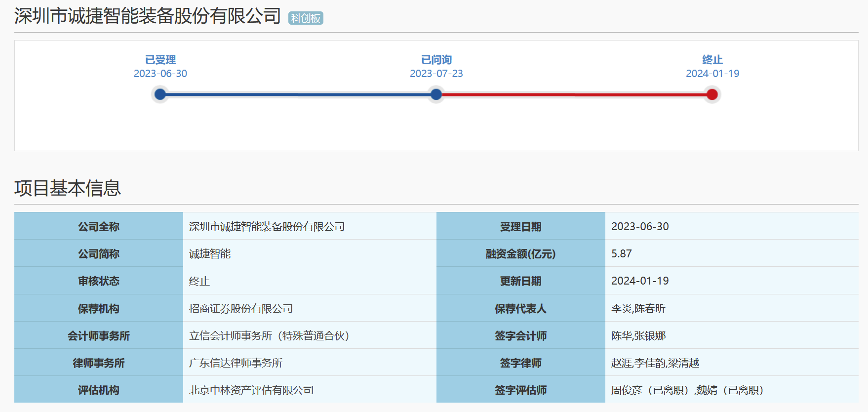This screenshot has width=868, height=412.
Task: Click the date 2023-07-23 under 已问询
Action: 436,74
